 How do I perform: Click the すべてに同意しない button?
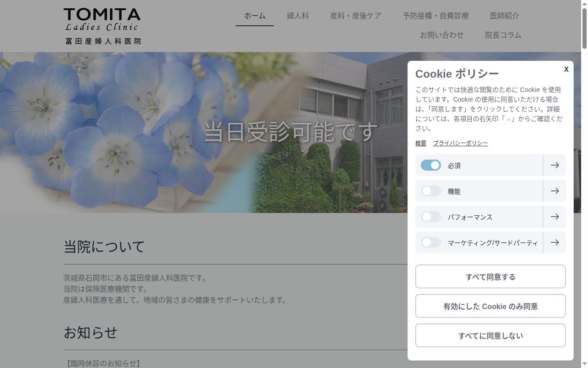pos(491,335)
